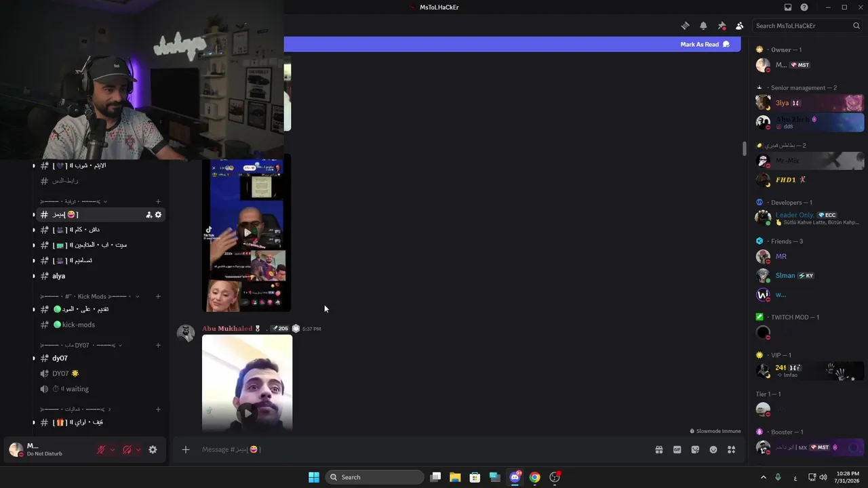Viewport: 868px width, 488px height.
Task: Open the alya text channel
Action: tap(100, 276)
